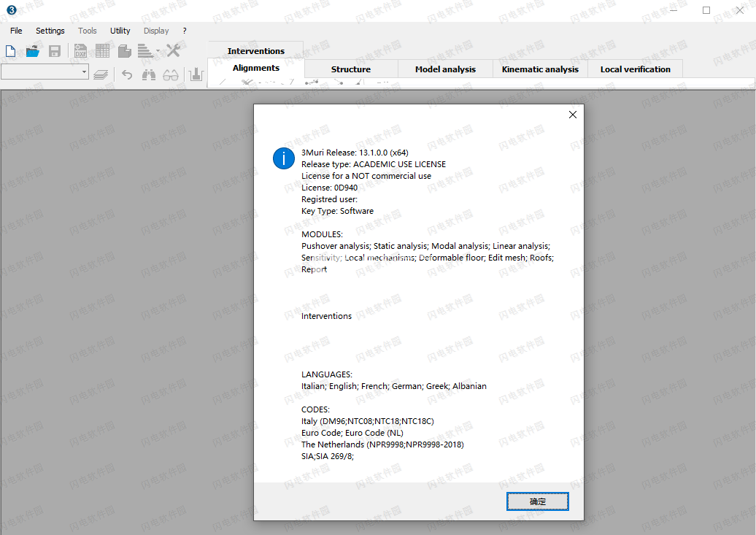756x535 pixels.
Task: Click the binoculars find icon
Action: (149, 74)
